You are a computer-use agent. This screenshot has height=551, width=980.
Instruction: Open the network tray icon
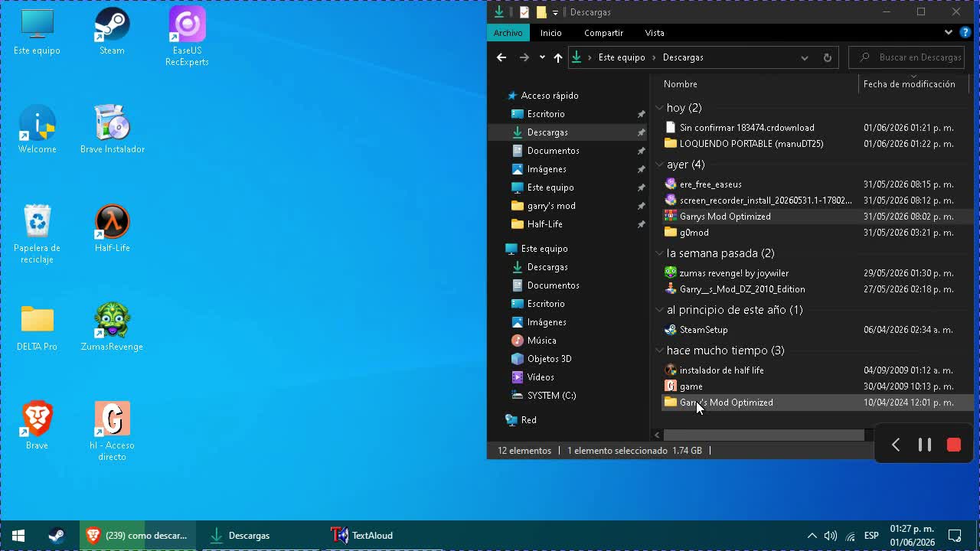pyautogui.click(x=851, y=536)
